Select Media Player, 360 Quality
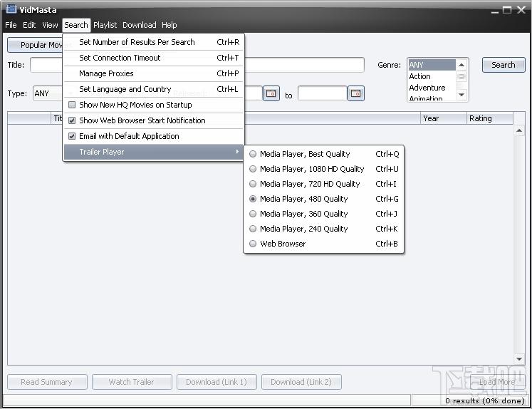 (x=323, y=214)
